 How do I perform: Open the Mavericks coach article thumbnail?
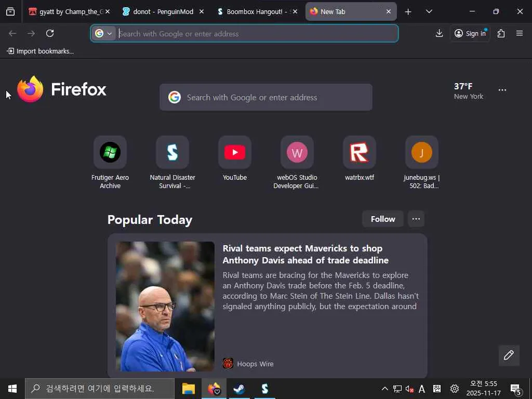coord(165,307)
